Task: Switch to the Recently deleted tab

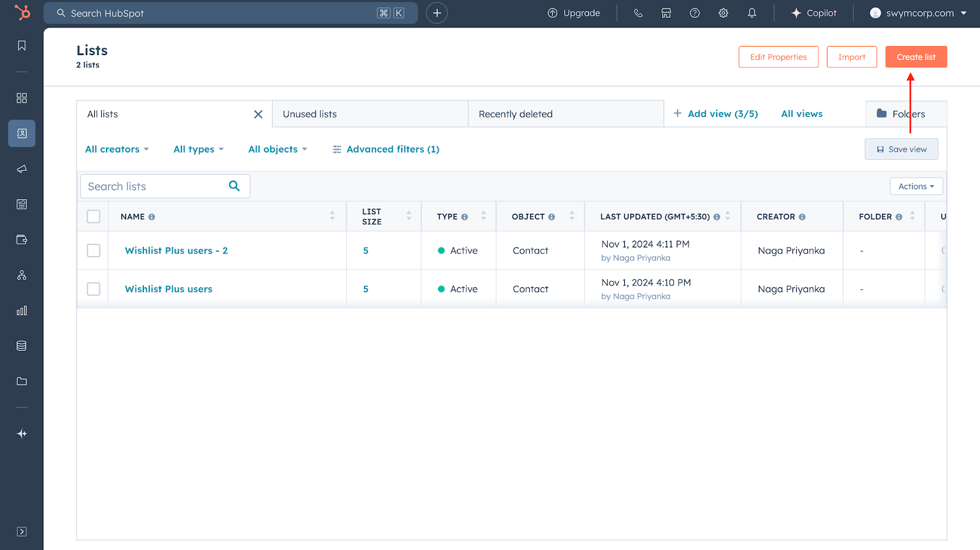Action: 566,114
